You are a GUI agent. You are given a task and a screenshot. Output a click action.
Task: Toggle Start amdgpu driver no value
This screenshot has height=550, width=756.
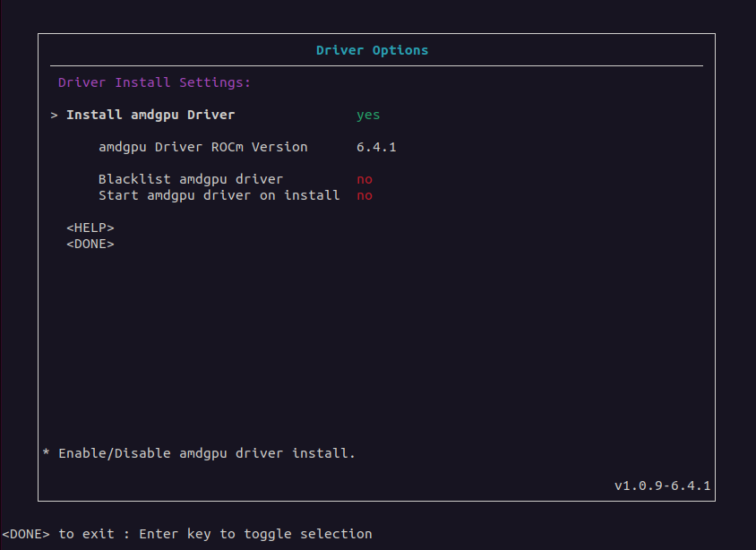point(365,195)
